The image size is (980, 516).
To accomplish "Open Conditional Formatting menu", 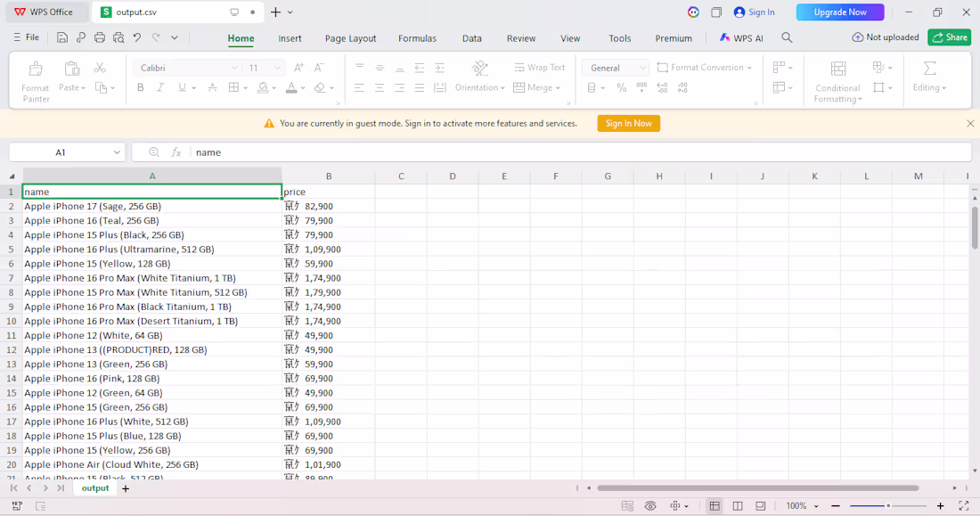I will click(837, 82).
